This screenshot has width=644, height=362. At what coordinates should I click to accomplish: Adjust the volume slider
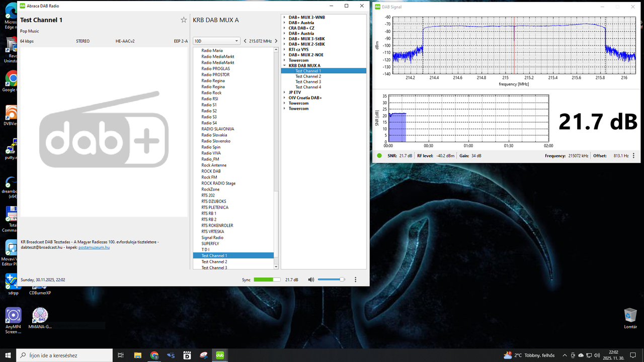tap(331, 280)
